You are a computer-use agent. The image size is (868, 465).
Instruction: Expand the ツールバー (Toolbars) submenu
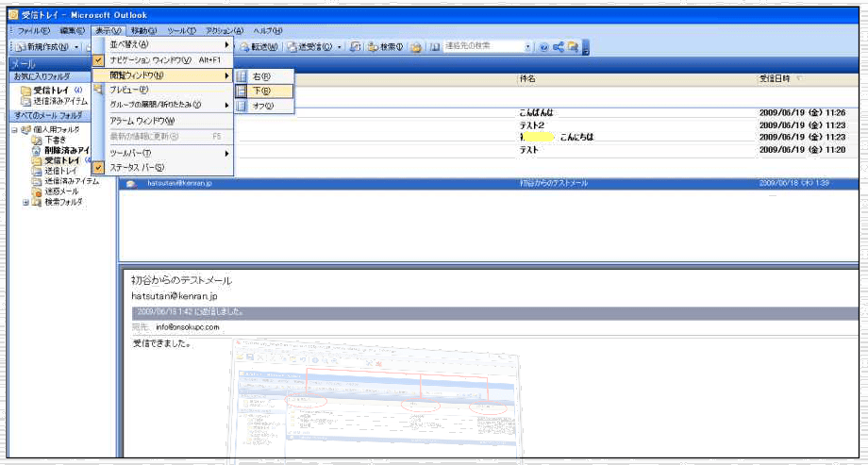coord(162,153)
